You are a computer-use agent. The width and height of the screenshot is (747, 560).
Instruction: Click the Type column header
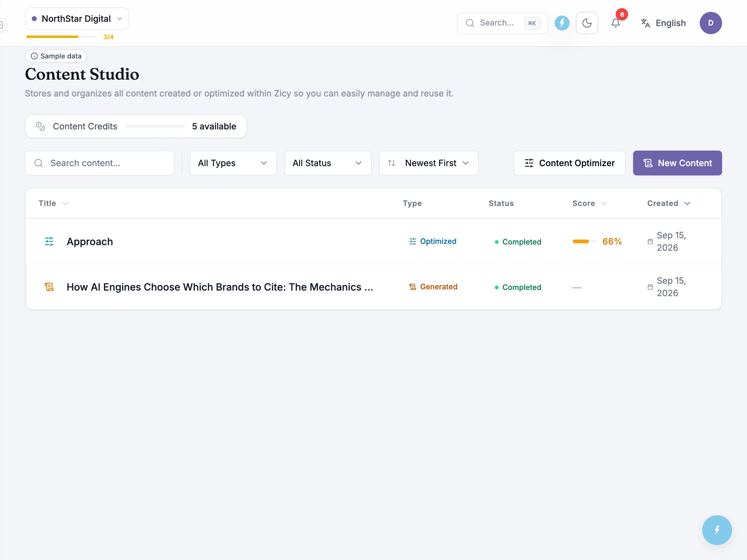point(412,203)
